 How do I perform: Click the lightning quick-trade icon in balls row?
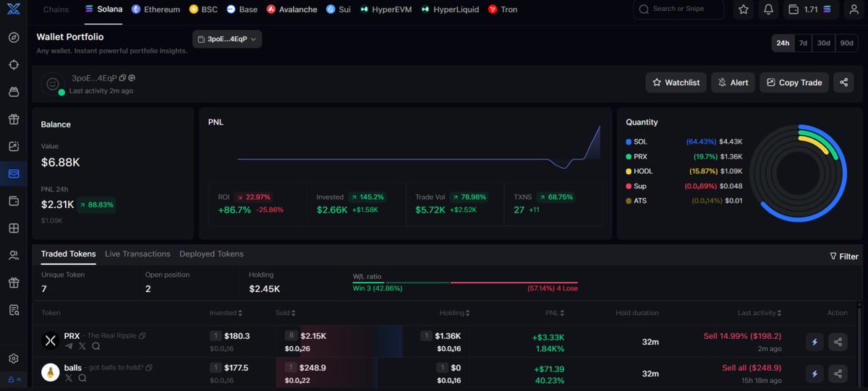(x=815, y=374)
